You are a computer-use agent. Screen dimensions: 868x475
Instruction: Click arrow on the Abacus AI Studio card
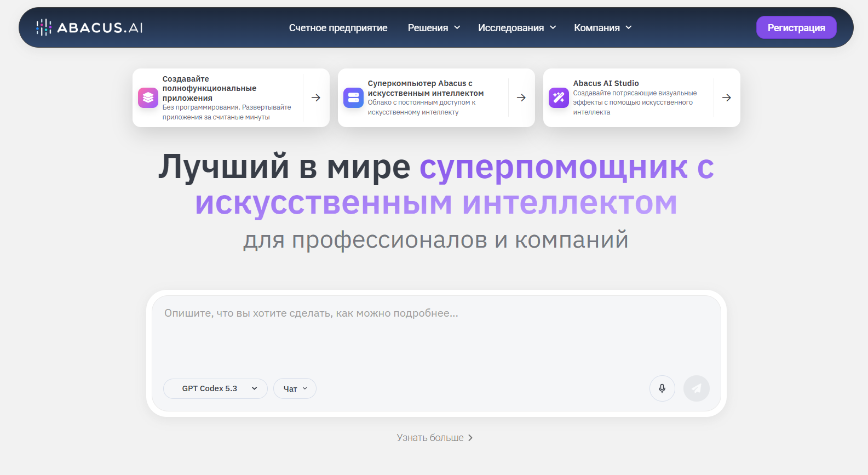[727, 98]
